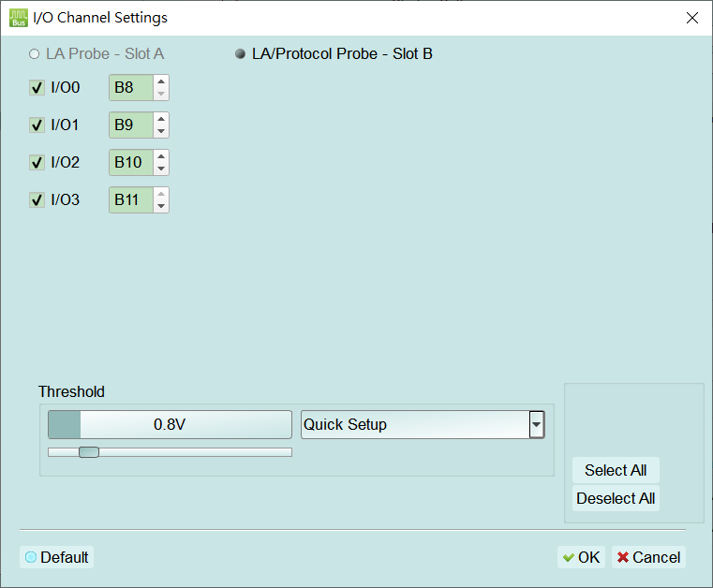Image resolution: width=713 pixels, height=588 pixels.
Task: Click the I/O0 channel field showing B8
Action: pyautogui.click(x=131, y=87)
